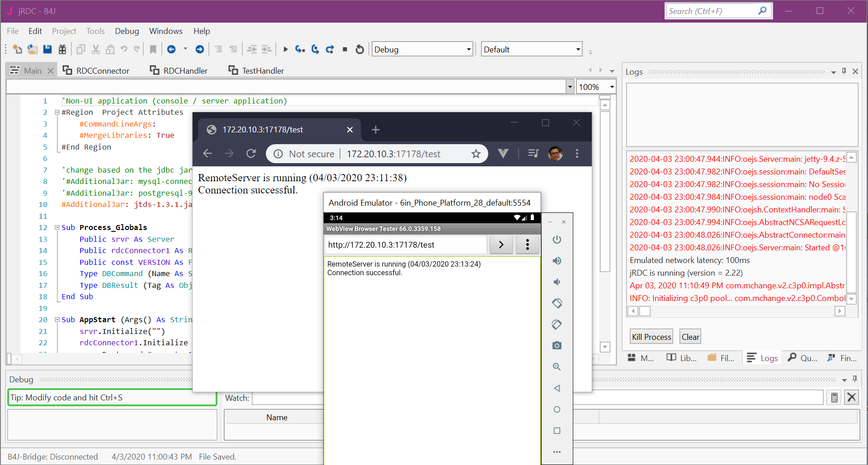This screenshot has width=868, height=465.
Task: Open the back navigation history dropdown arrow
Action: click(x=185, y=49)
